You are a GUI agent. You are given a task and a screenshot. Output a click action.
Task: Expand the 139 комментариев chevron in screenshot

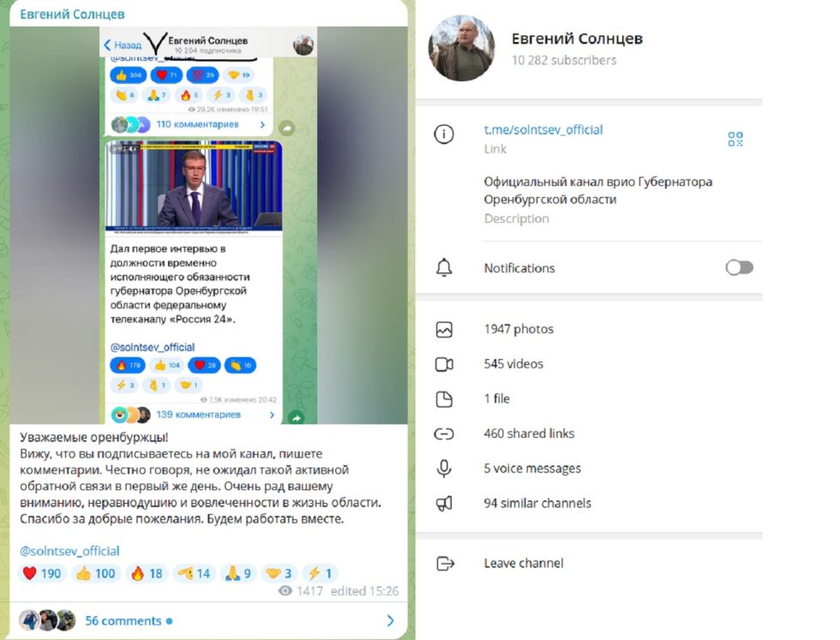[x=272, y=415]
